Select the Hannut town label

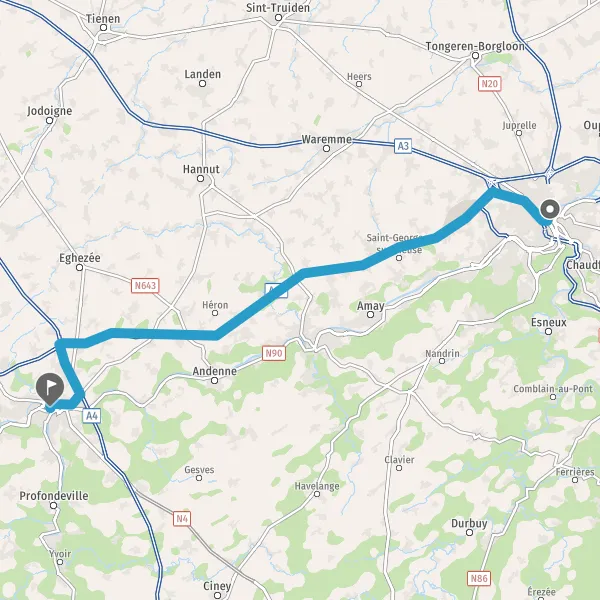[x=201, y=169]
